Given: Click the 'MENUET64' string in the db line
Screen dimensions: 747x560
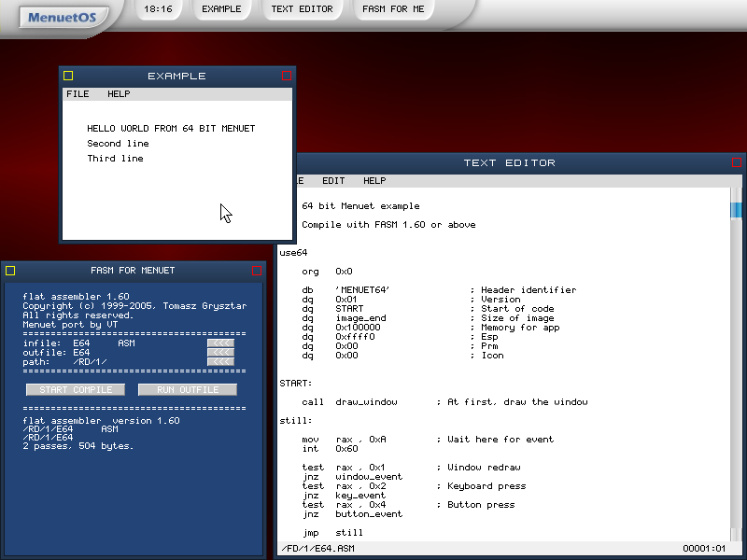Looking at the screenshot, I should [x=362, y=290].
